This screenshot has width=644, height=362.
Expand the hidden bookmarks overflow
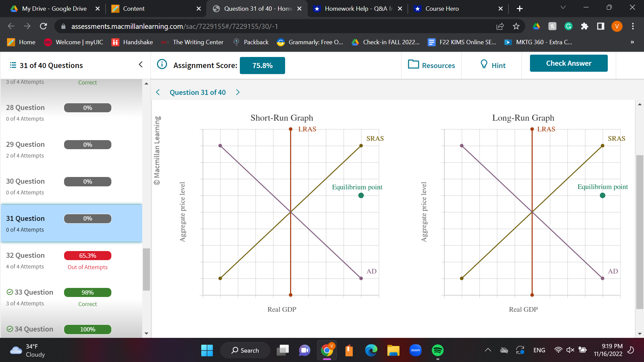(632, 42)
